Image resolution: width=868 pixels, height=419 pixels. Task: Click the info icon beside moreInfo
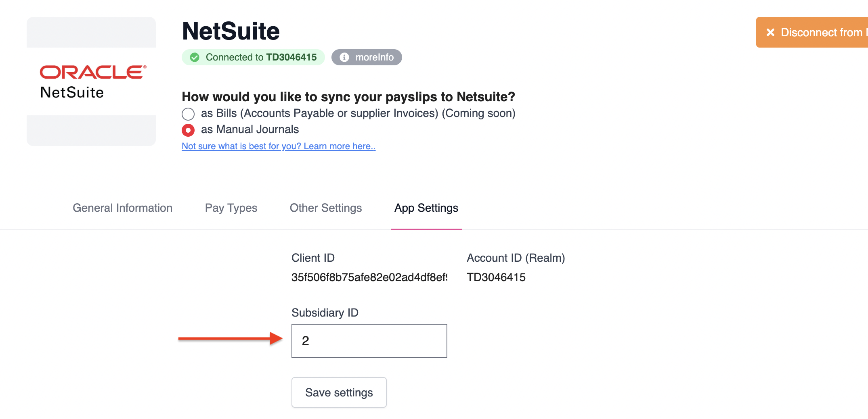(x=344, y=57)
